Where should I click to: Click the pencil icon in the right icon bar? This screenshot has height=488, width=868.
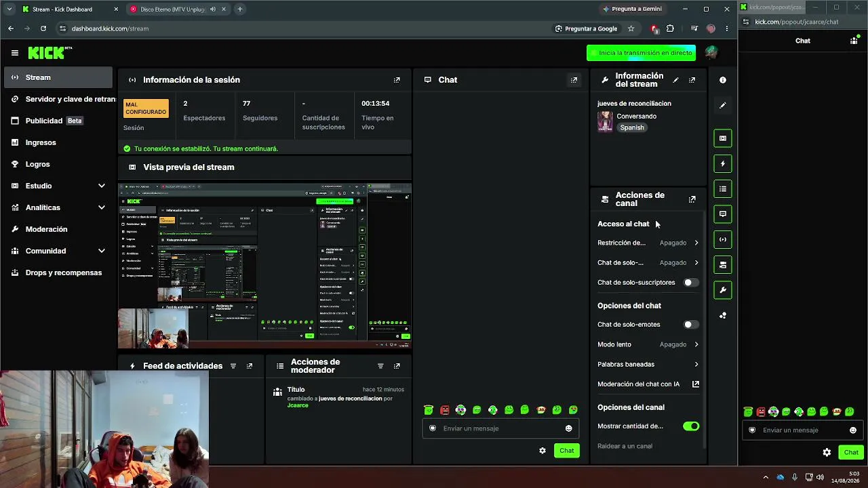[x=723, y=106]
